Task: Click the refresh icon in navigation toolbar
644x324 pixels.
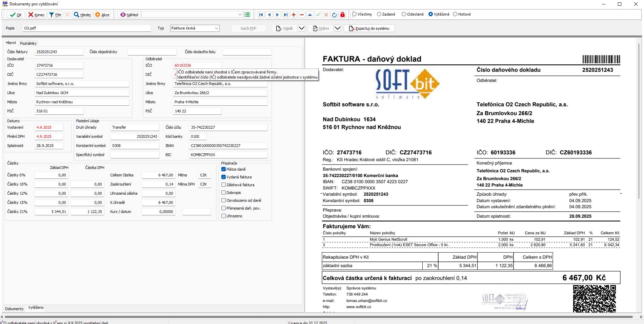Action: coord(334,15)
